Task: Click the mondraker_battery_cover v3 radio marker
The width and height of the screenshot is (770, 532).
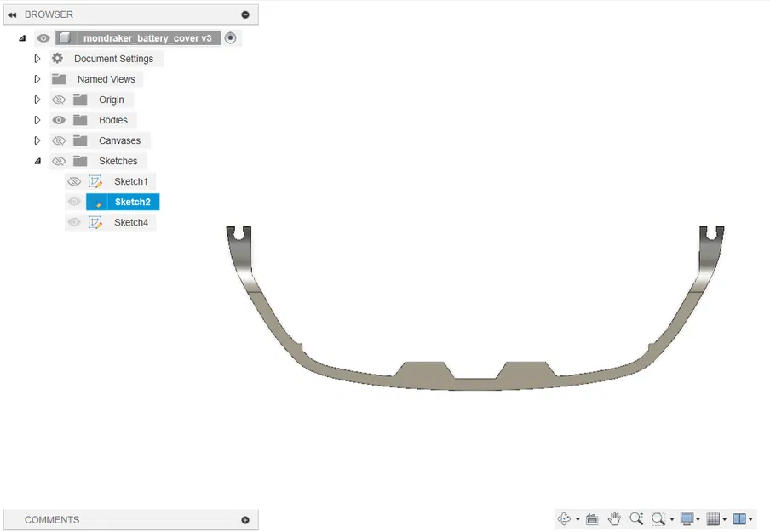Action: pos(231,37)
